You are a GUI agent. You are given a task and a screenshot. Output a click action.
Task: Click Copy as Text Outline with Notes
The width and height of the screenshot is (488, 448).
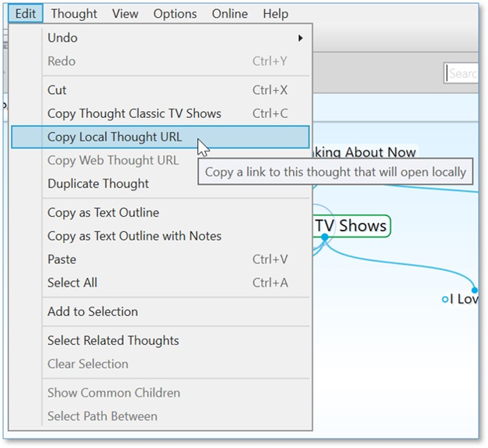point(134,236)
